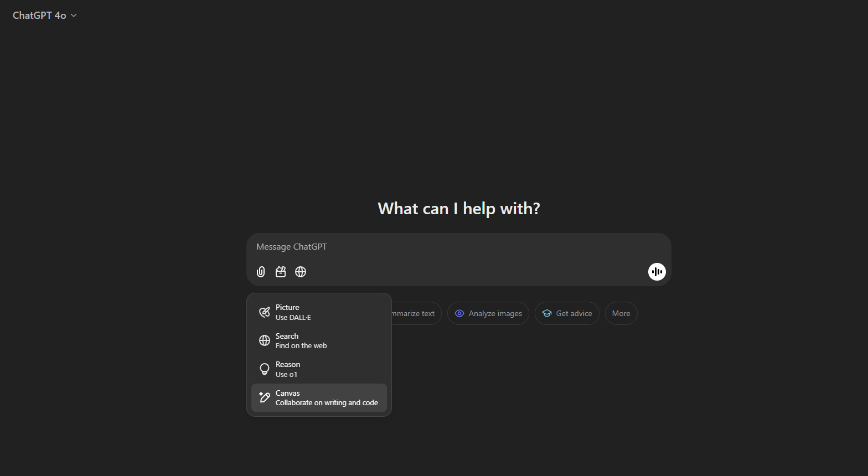Image resolution: width=868 pixels, height=476 pixels.
Task: Open the ChatGPT 4o model selector dropdown
Action: tap(45, 15)
